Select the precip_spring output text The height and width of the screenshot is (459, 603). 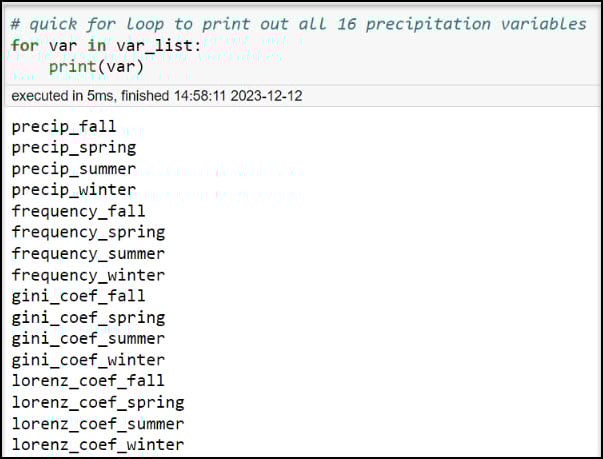(74, 148)
